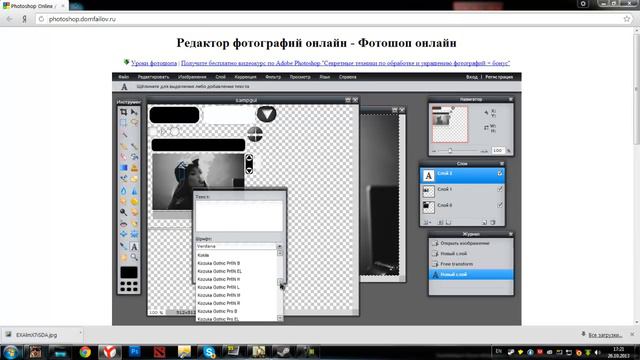Select the Eraser tool

pos(123,157)
